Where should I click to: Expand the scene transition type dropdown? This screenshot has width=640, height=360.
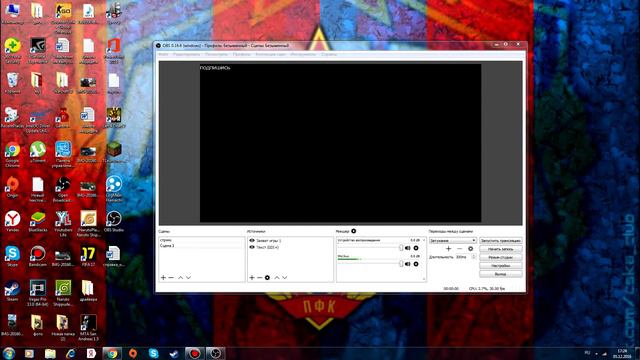point(453,240)
